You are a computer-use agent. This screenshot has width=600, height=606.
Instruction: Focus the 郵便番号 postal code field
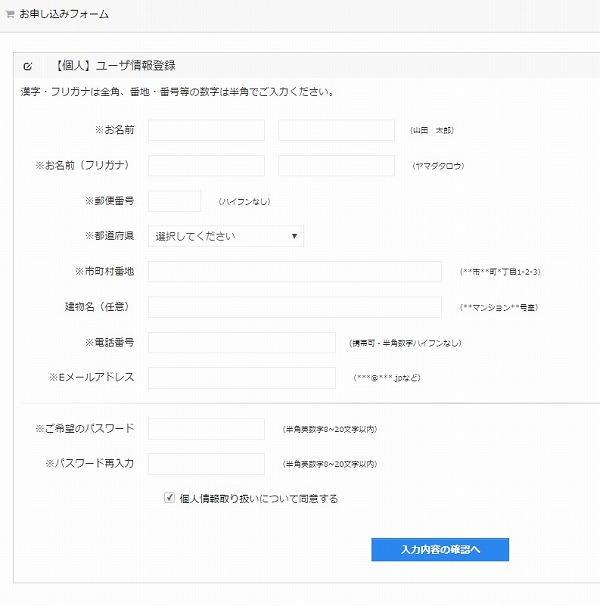[x=174, y=201]
